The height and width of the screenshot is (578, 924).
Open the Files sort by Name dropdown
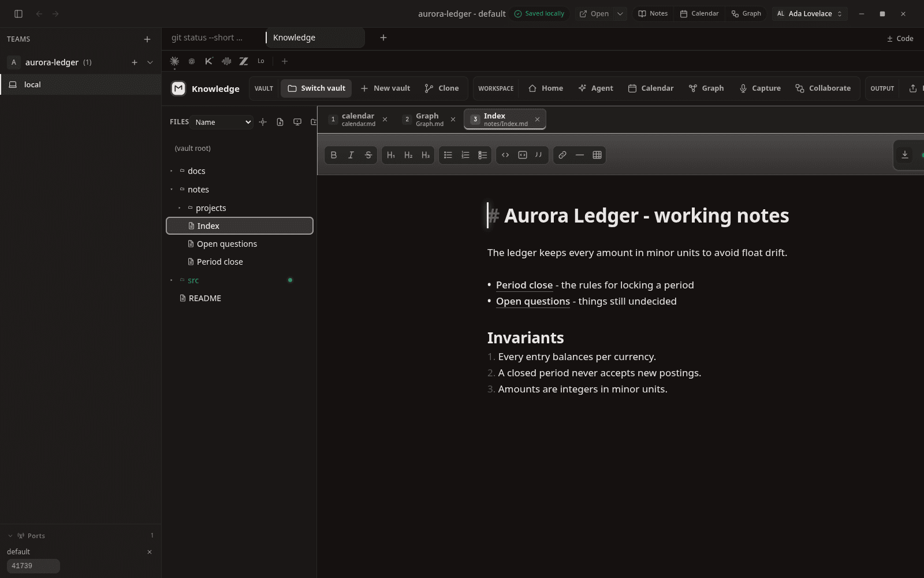[223, 122]
